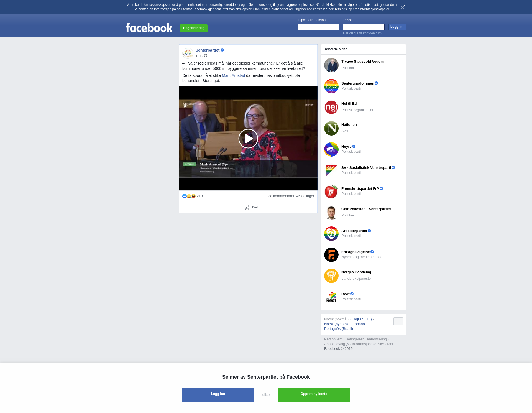Screen dimensions: 532x413
Task: Open Nei til EU name link
Action: (349, 104)
